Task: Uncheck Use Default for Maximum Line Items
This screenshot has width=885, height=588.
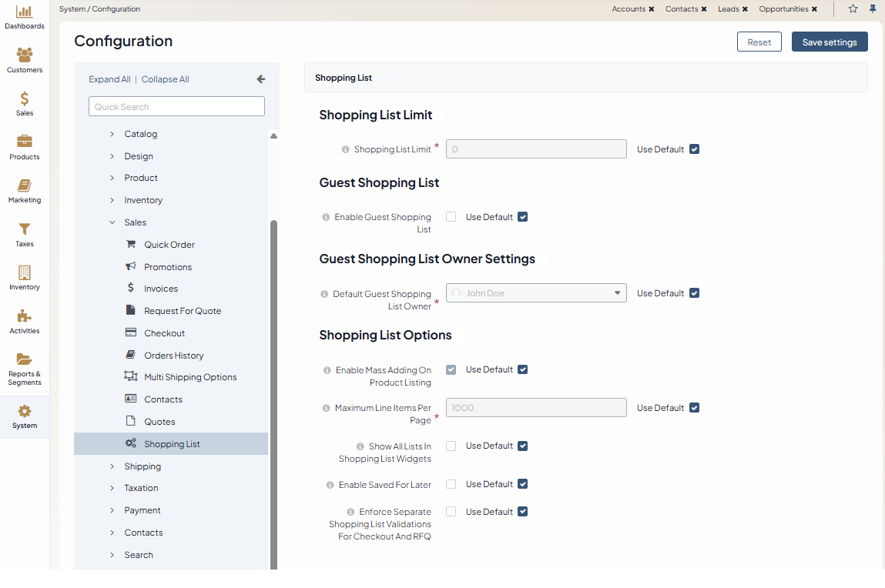Action: tap(694, 408)
